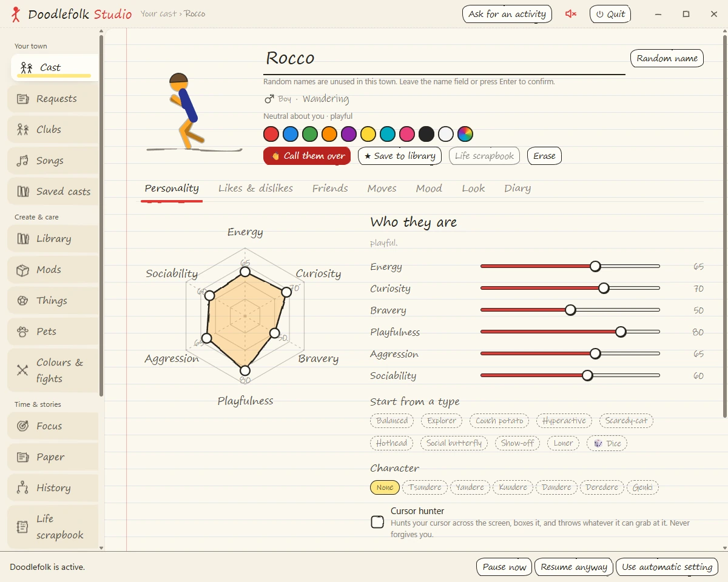Viewport: 728px width, 582px height.
Task: Choose the Balanced starting type
Action: 392,421
